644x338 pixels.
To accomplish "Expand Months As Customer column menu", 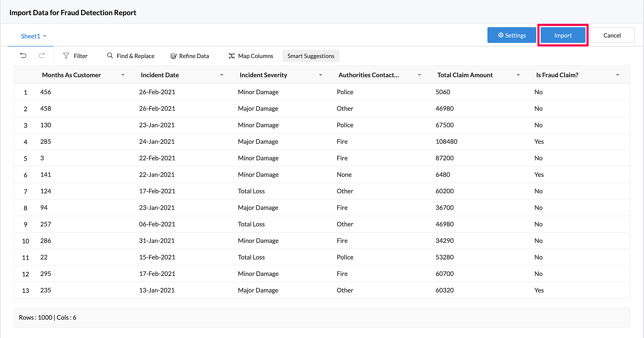I will click(123, 75).
